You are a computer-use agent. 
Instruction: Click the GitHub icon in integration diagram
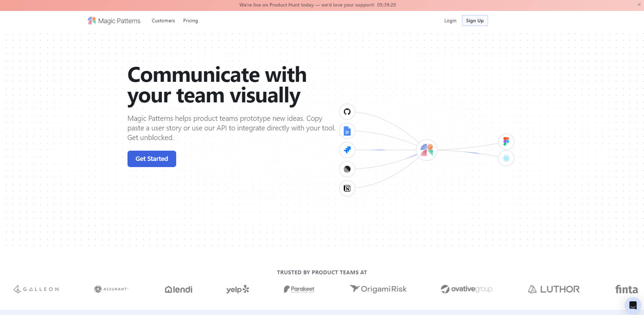347,112
